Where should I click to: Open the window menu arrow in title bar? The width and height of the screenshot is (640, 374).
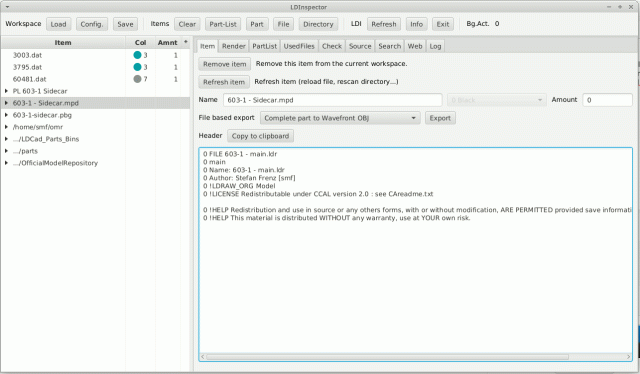7,7
